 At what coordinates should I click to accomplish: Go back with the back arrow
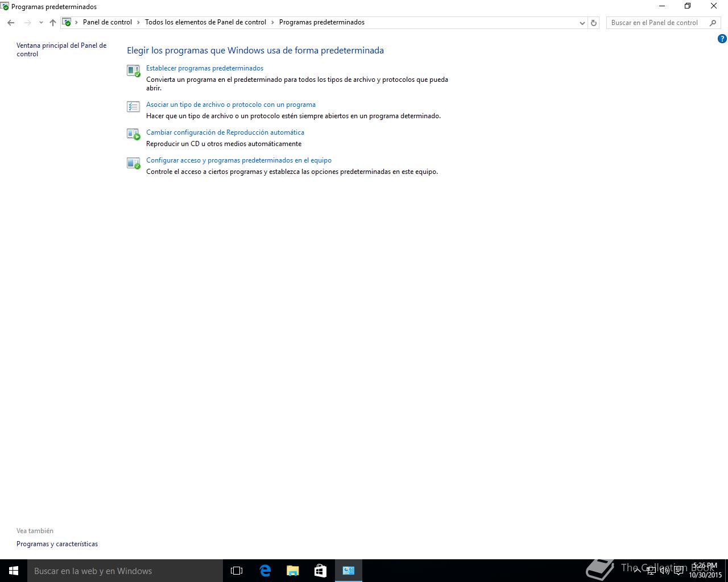(x=11, y=23)
